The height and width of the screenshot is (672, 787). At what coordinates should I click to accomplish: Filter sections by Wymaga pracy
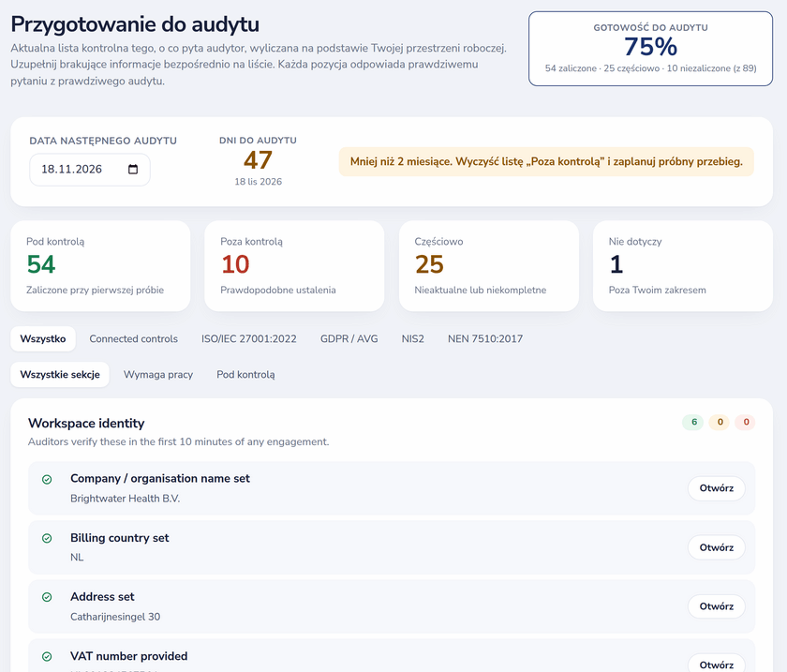tap(158, 375)
